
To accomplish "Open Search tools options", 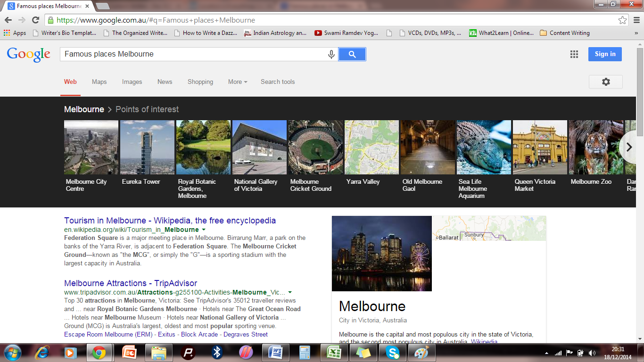I will 278,82.
